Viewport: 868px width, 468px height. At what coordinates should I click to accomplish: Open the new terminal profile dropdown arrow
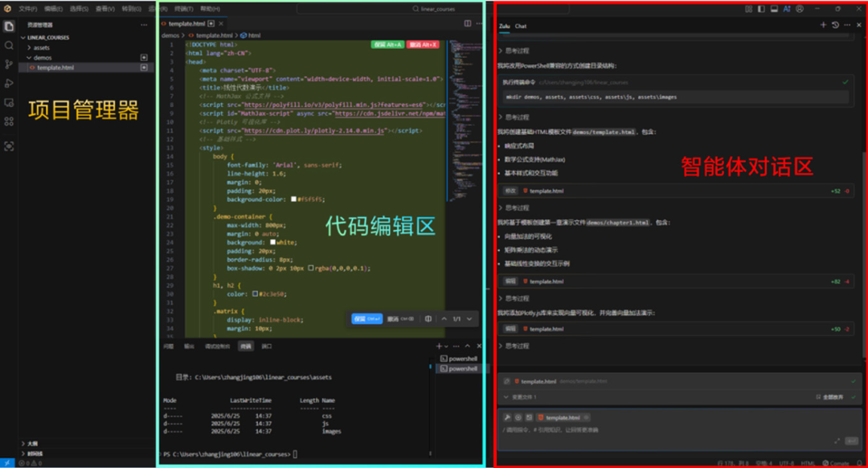tap(446, 347)
